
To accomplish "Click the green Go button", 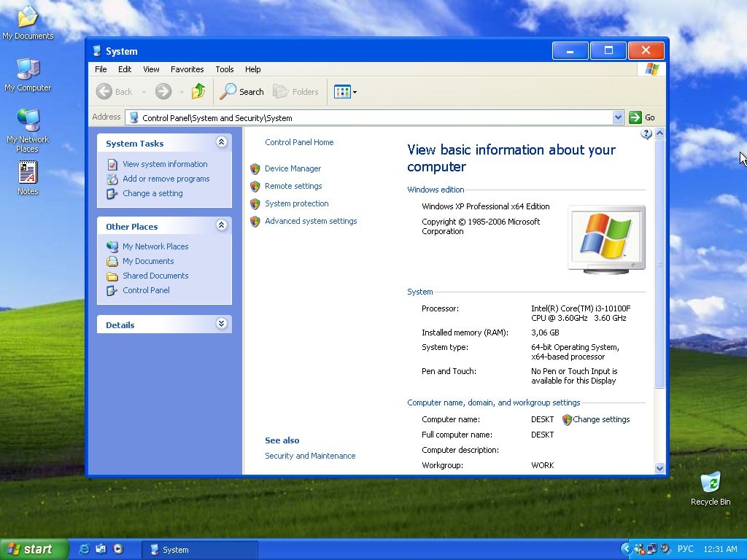I will [x=642, y=117].
